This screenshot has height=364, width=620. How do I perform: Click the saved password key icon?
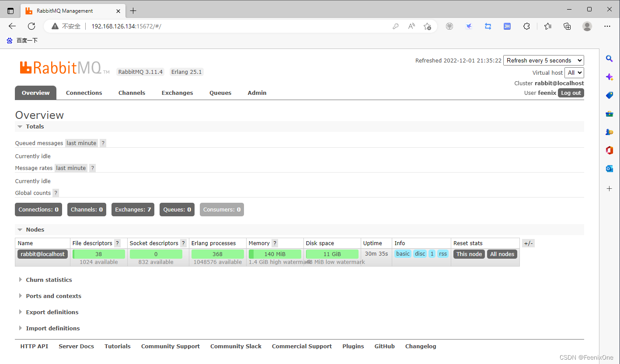(x=396, y=26)
